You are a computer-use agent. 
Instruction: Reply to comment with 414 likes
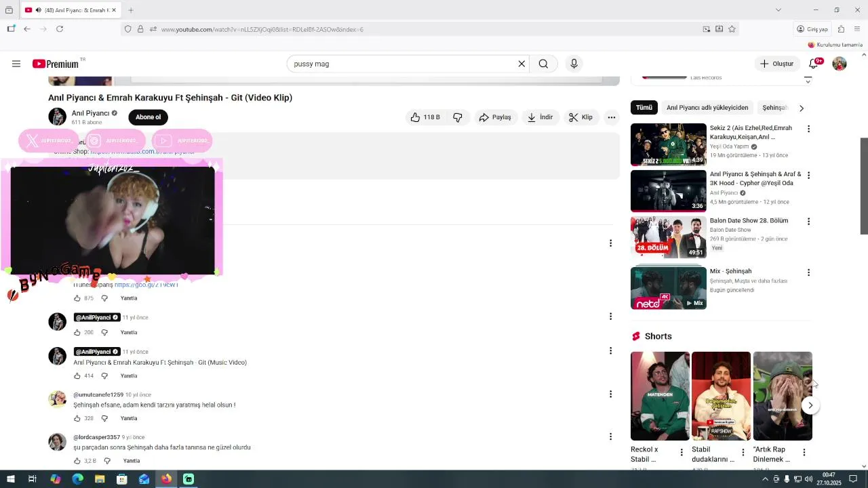click(x=129, y=375)
